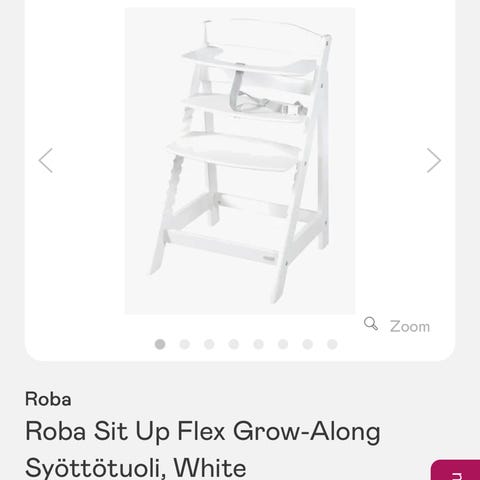The width and height of the screenshot is (480, 480).
Task: Advance to next product photo with right arrow
Action: 434,160
